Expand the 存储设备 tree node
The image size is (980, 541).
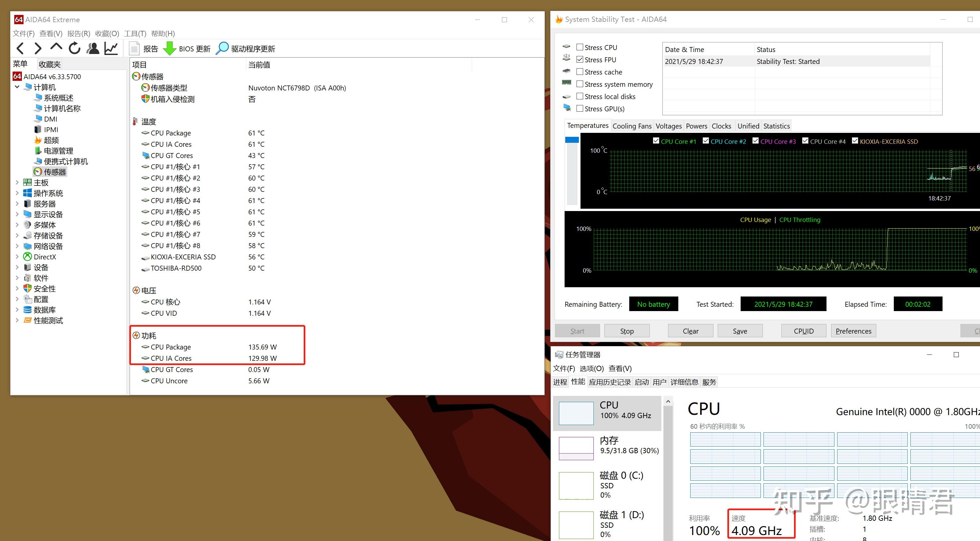[x=17, y=235]
